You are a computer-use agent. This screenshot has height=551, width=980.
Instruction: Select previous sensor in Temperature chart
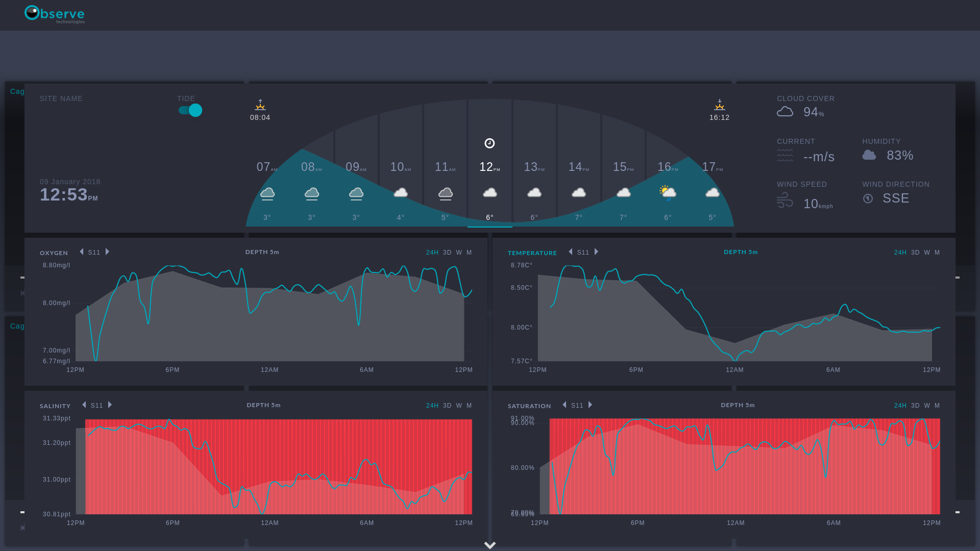pyautogui.click(x=570, y=252)
